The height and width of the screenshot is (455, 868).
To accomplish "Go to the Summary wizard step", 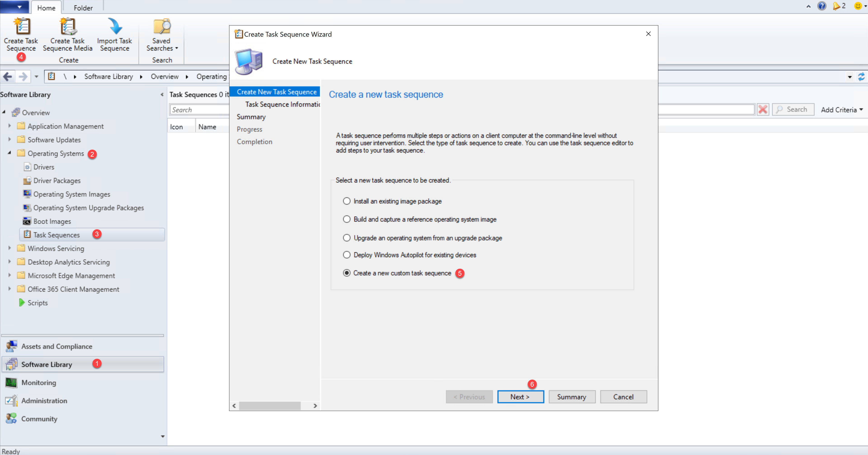I will [x=251, y=117].
